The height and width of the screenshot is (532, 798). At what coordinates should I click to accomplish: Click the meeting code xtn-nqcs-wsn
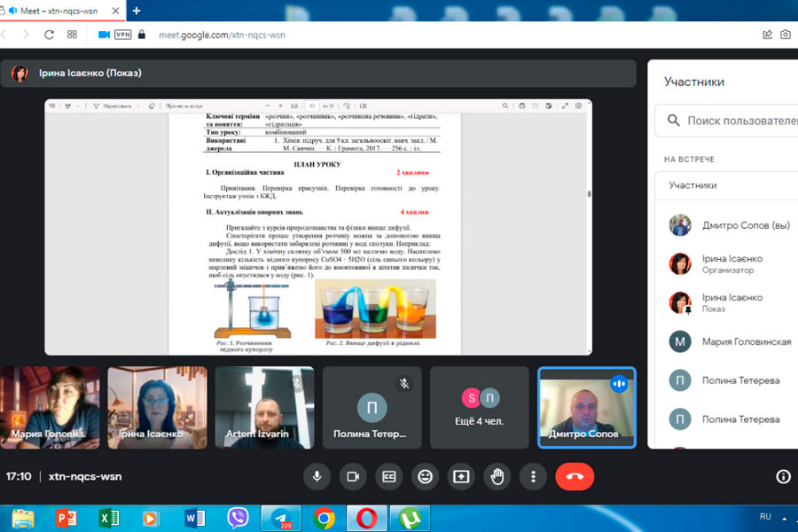(x=85, y=476)
